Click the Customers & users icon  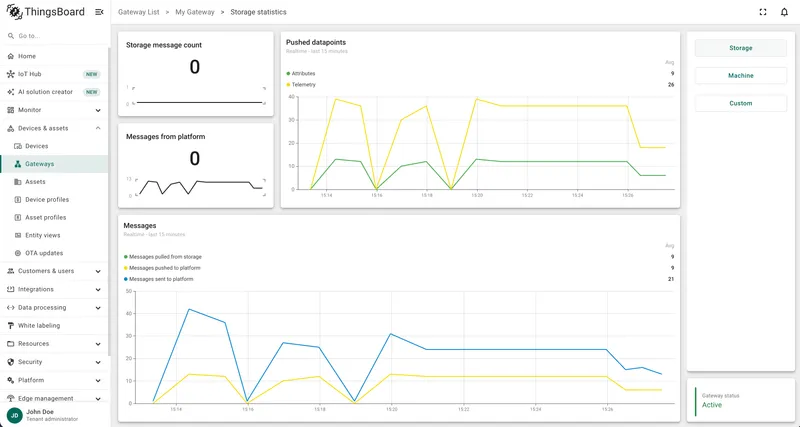pyautogui.click(x=11, y=271)
